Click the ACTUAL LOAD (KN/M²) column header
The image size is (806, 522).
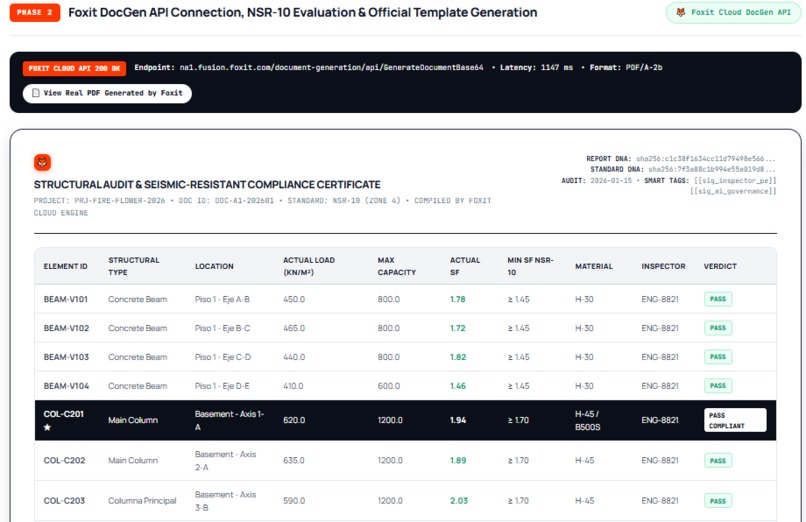(308, 266)
